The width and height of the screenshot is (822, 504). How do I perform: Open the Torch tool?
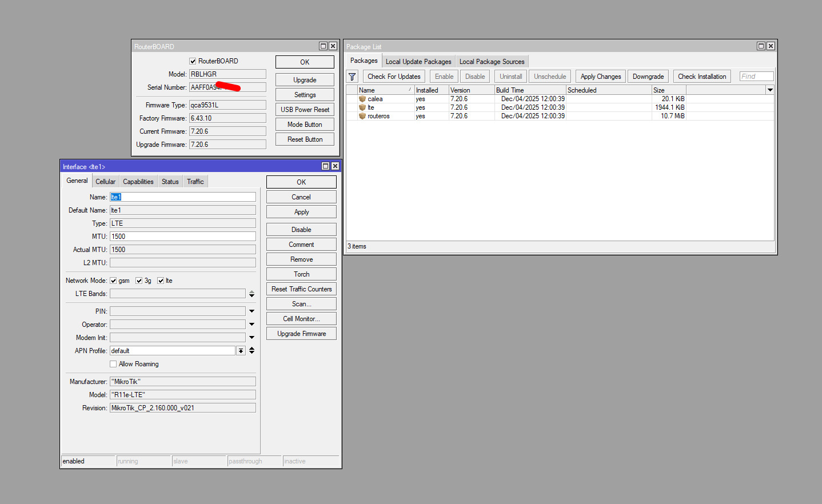click(301, 274)
